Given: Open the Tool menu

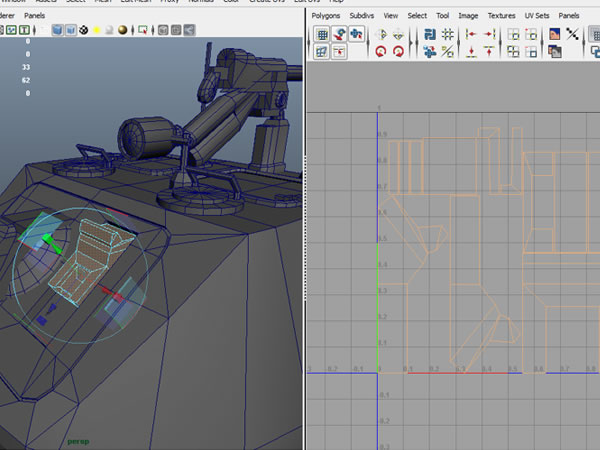Looking at the screenshot, I should click(x=442, y=16).
